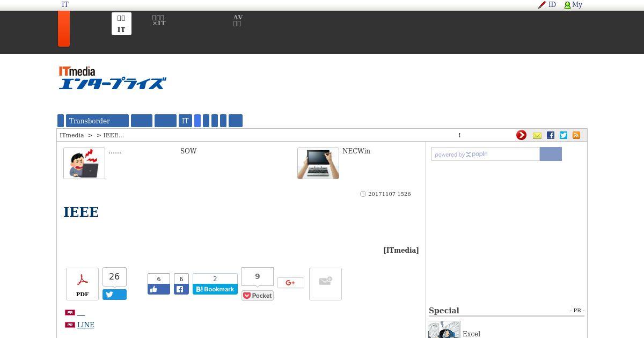This screenshot has width=644, height=338.
Task: Click the mail envelope icon in breadcrumb bar
Action: pyautogui.click(x=537, y=135)
